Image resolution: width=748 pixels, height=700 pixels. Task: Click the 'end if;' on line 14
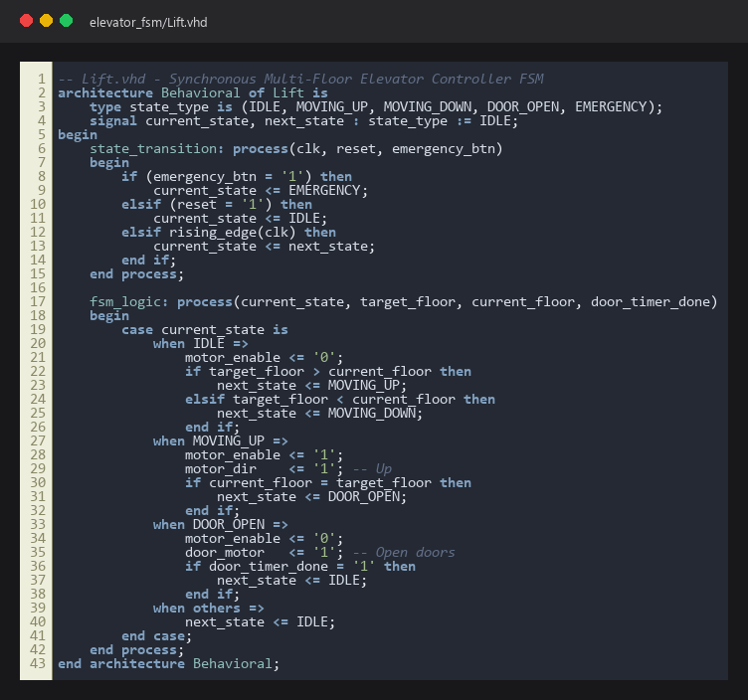148,260
